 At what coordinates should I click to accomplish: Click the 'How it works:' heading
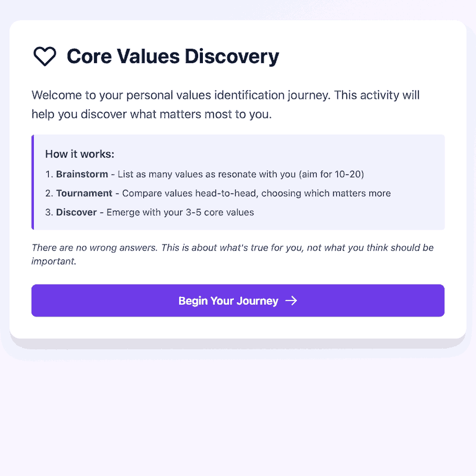[x=80, y=154]
